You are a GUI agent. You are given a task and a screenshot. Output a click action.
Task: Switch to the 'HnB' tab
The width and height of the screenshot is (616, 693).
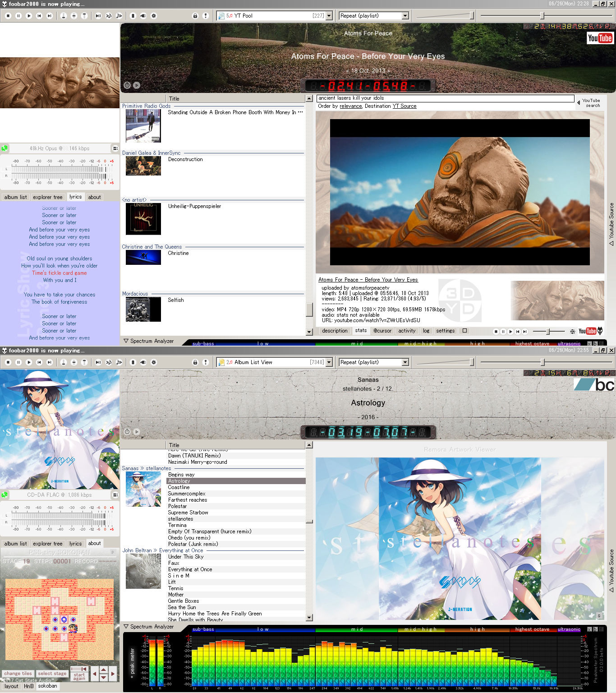tap(29, 686)
